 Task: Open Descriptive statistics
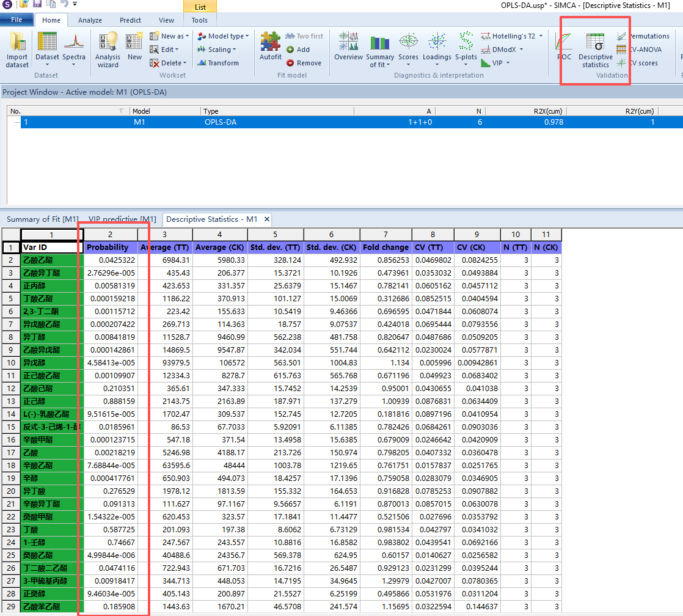595,49
